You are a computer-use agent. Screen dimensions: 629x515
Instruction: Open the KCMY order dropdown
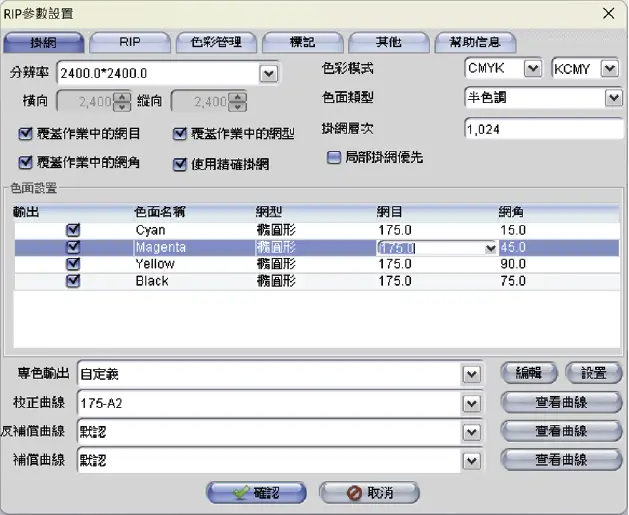click(609, 69)
